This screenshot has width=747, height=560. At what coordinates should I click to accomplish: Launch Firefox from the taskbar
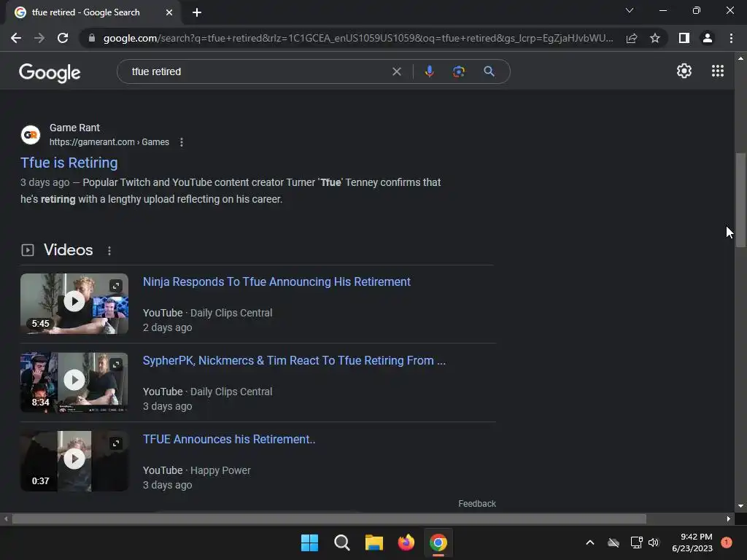click(x=406, y=542)
